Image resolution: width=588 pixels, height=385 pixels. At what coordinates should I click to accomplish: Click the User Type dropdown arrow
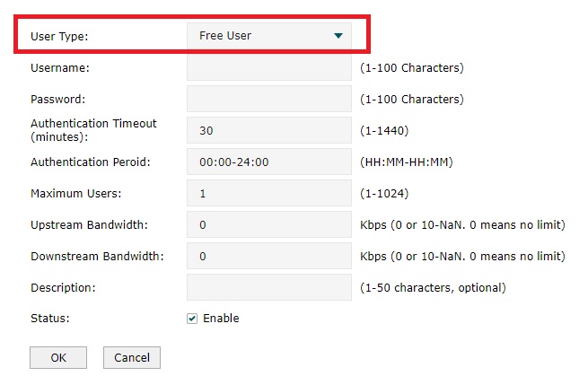(338, 36)
